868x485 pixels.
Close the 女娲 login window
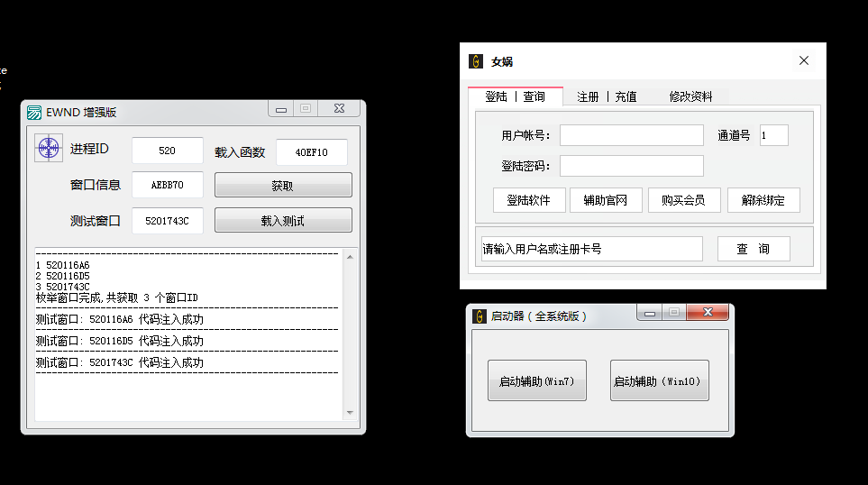[x=804, y=61]
